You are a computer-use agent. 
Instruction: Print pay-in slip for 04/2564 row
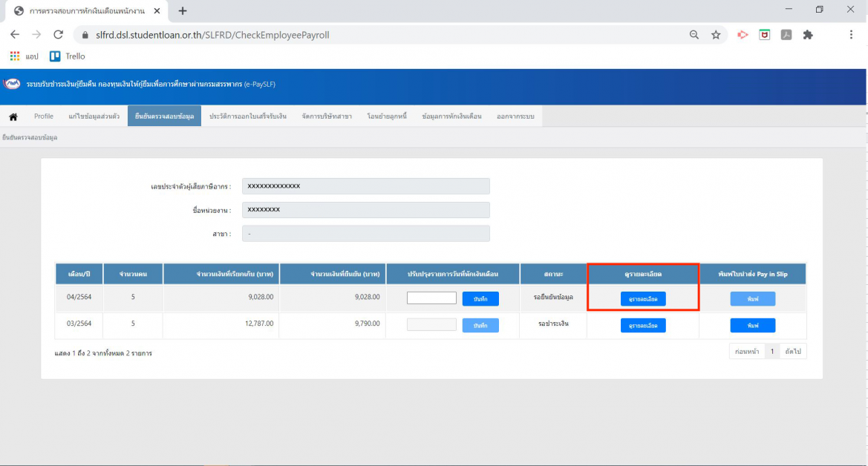753,299
